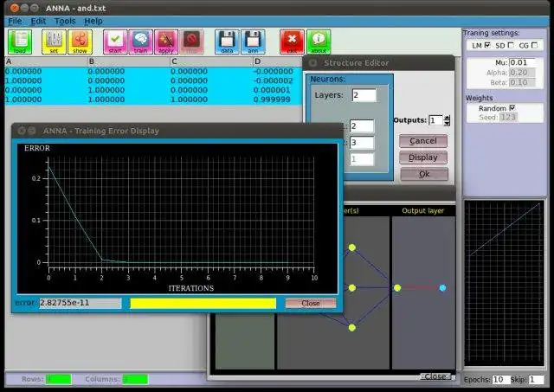
Task: Click the Outputs spinner arrows
Action: [x=447, y=120]
